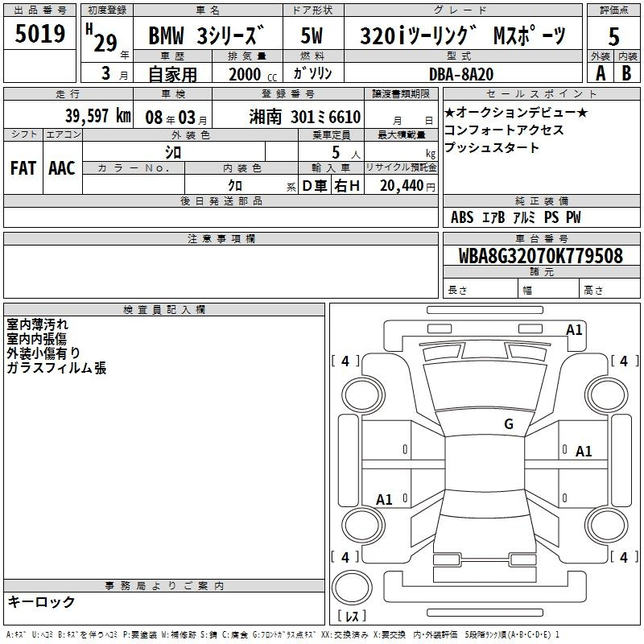Viewport: 644px width, 644px height.
Task: Select the seating capacity 5 人
Action: [x=345, y=153]
